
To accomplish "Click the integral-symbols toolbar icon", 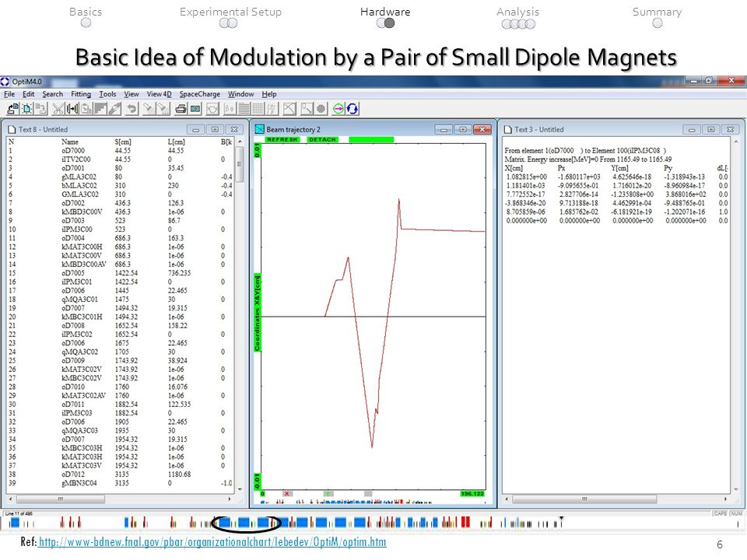I will 272,109.
